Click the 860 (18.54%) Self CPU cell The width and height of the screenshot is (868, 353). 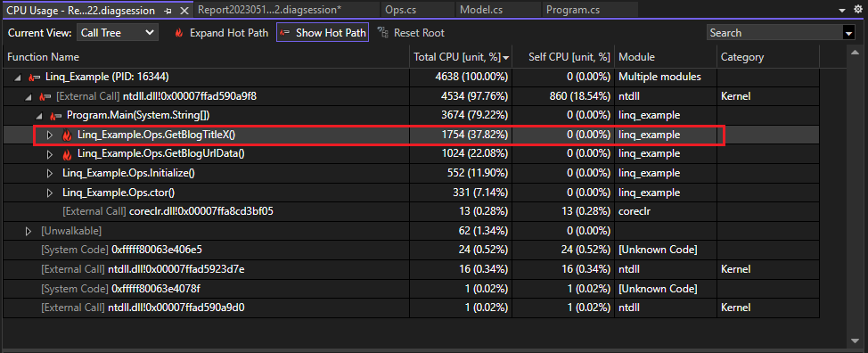coord(563,96)
